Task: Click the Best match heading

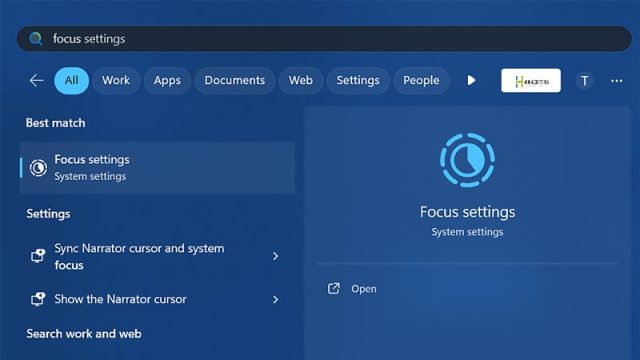Action: point(56,123)
